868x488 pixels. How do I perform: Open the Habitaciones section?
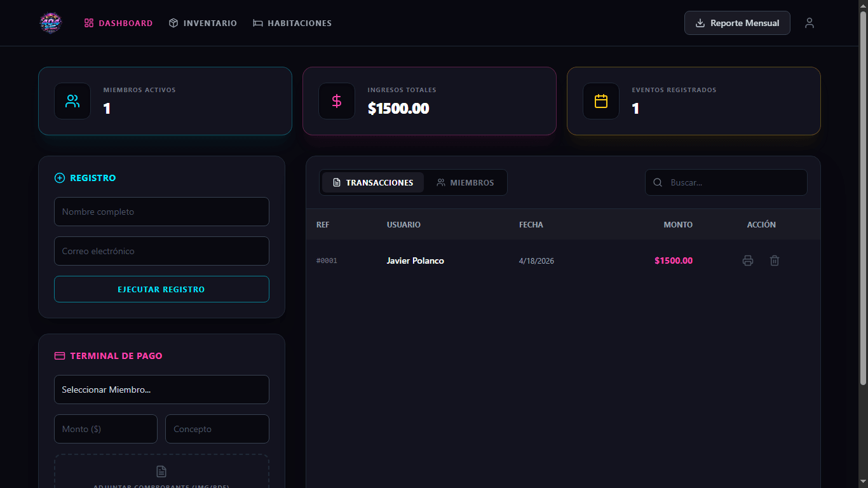click(x=292, y=23)
